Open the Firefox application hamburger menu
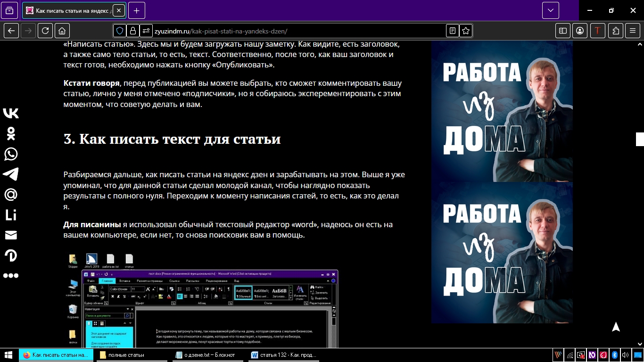The height and width of the screenshot is (362, 644). pyautogui.click(x=633, y=31)
